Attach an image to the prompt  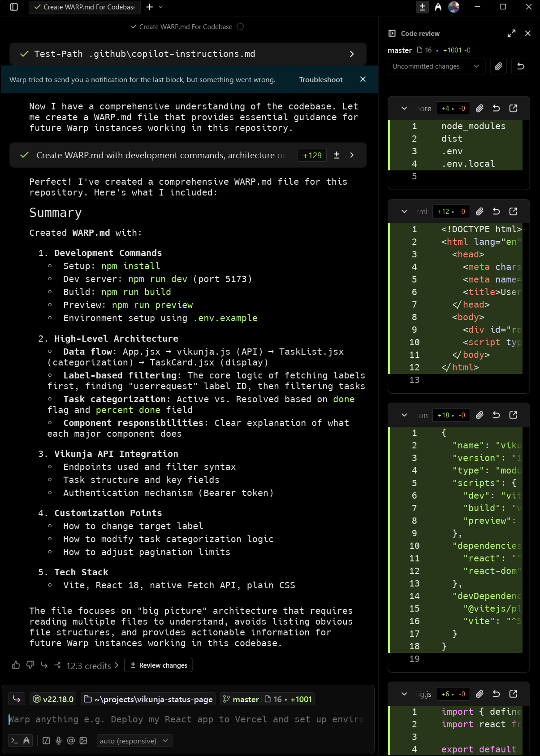tap(83, 740)
